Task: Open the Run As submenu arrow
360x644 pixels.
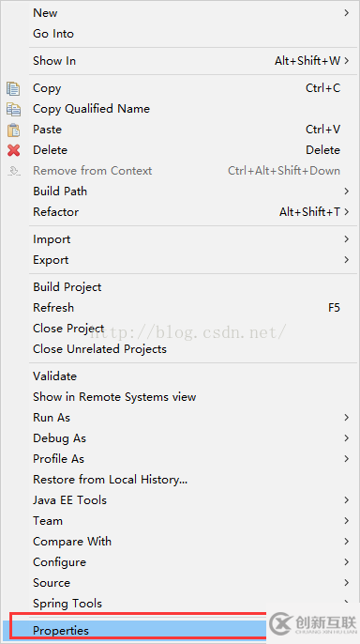Action: [x=347, y=418]
